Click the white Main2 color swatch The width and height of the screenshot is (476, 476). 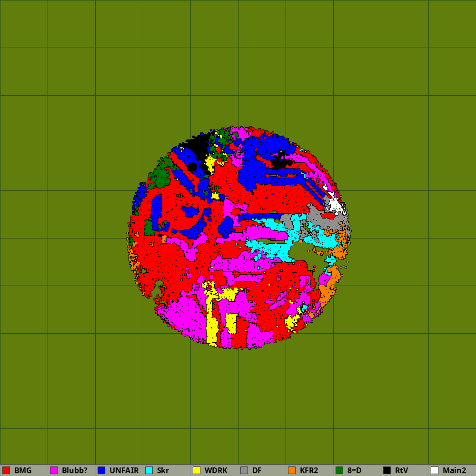[435, 470]
